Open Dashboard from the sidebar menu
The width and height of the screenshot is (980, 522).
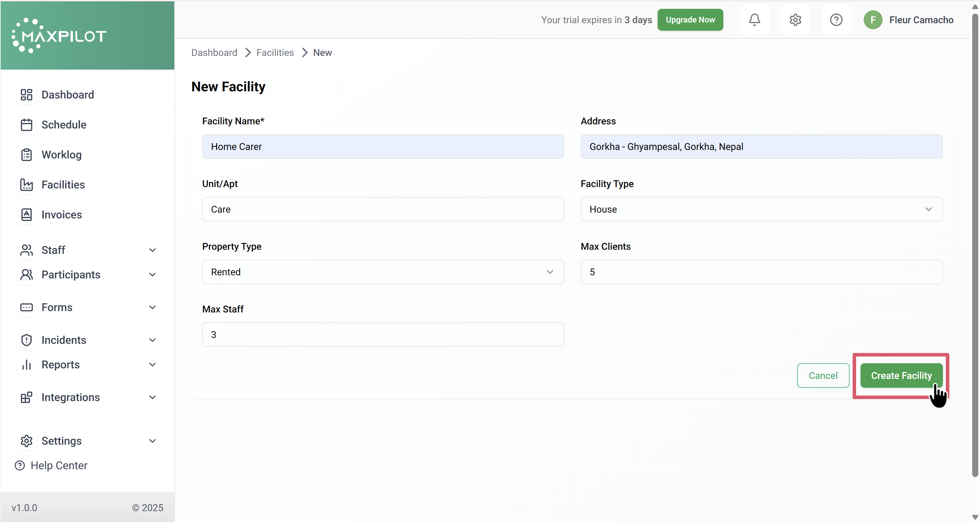[67, 95]
